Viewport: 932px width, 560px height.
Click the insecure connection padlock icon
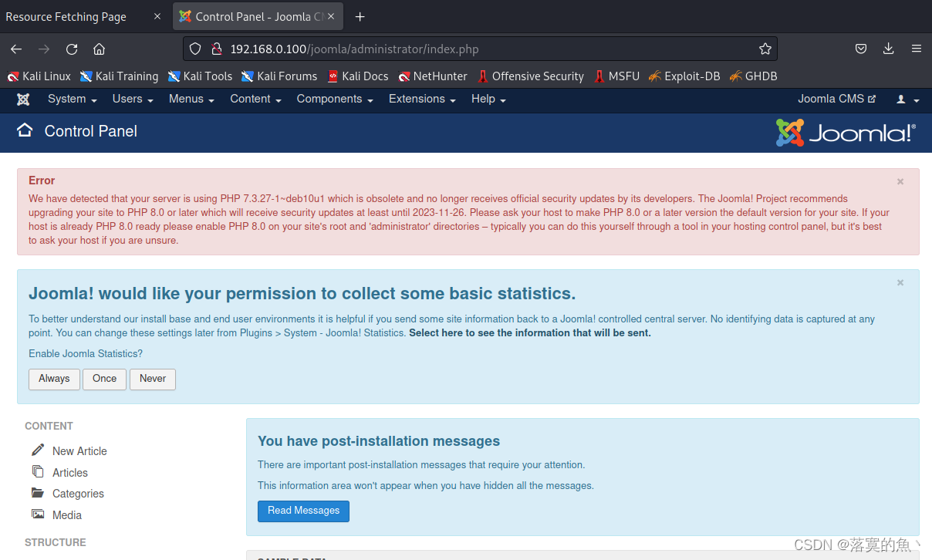coord(217,49)
